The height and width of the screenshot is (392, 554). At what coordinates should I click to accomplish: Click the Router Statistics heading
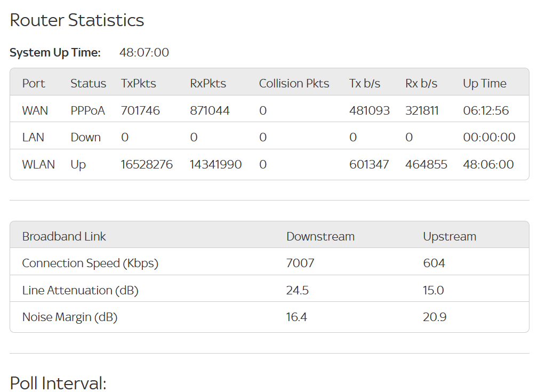(77, 20)
